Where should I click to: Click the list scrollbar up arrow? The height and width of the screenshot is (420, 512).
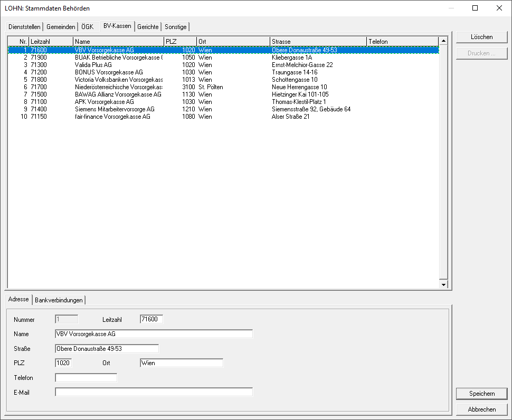pyautogui.click(x=443, y=41)
